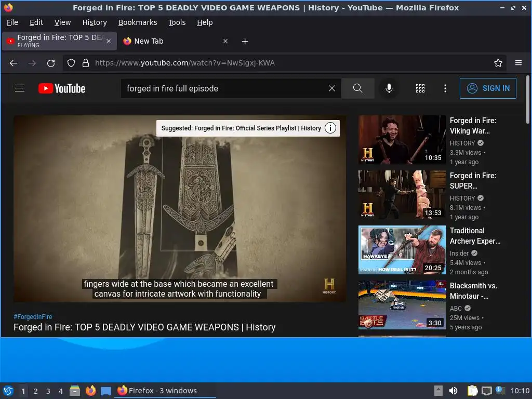Open the Tools menu
Image resolution: width=532 pixels, height=399 pixels.
(177, 22)
